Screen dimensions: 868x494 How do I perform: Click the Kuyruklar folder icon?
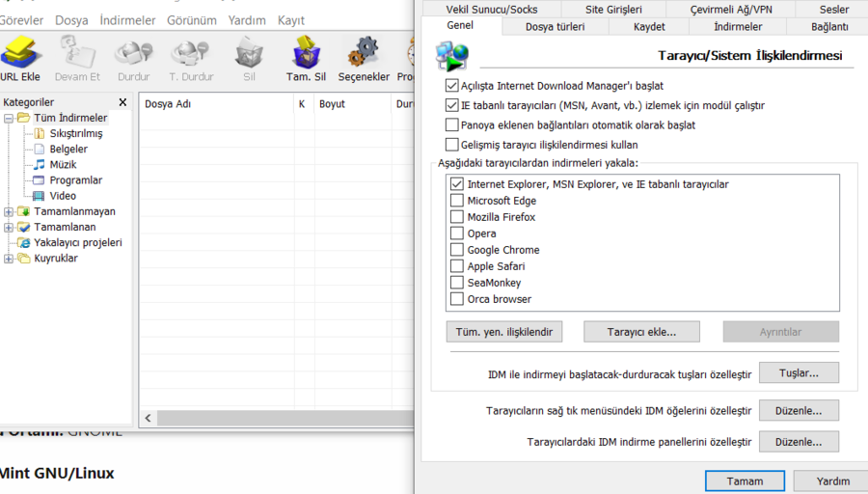(24, 258)
